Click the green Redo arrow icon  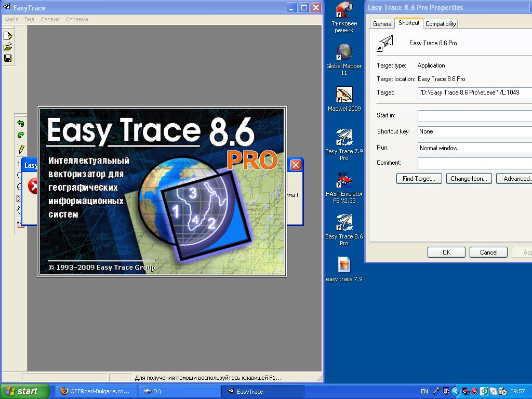click(x=21, y=135)
